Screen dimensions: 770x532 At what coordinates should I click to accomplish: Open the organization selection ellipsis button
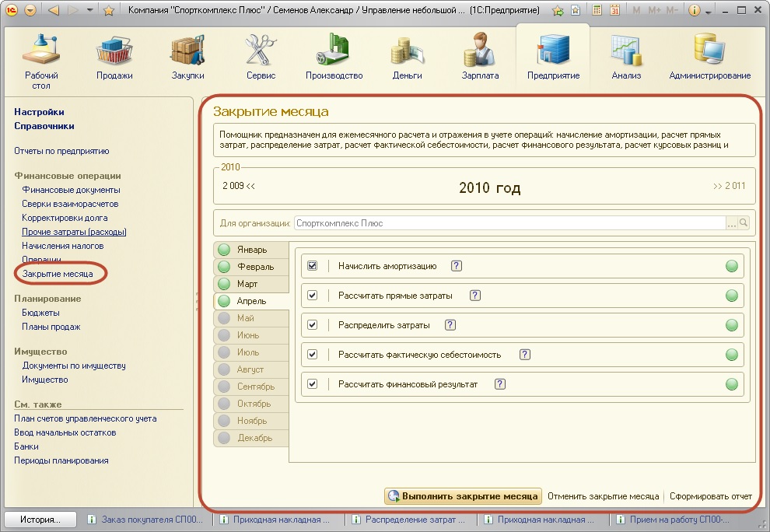coord(731,223)
